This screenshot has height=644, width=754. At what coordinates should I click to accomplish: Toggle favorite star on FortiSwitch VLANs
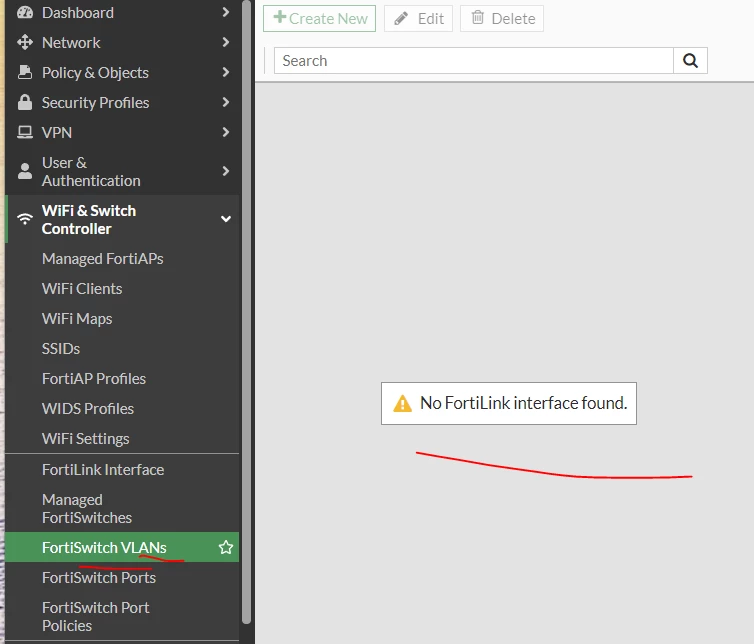click(x=226, y=547)
